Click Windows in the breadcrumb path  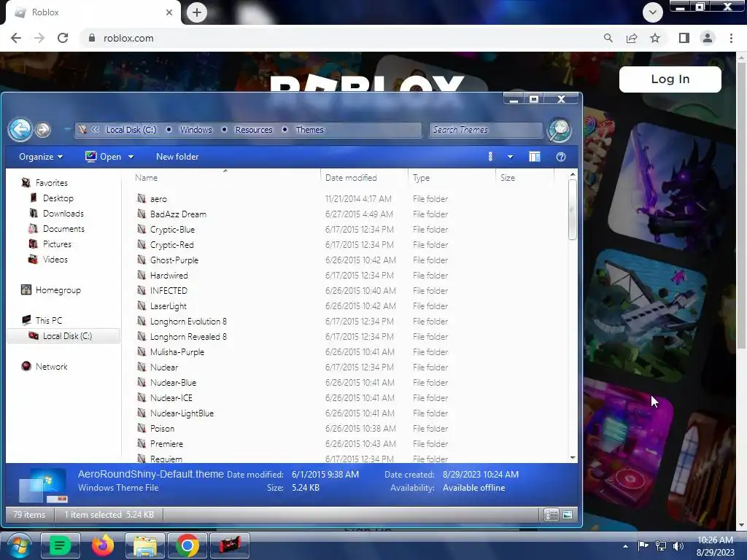(196, 130)
